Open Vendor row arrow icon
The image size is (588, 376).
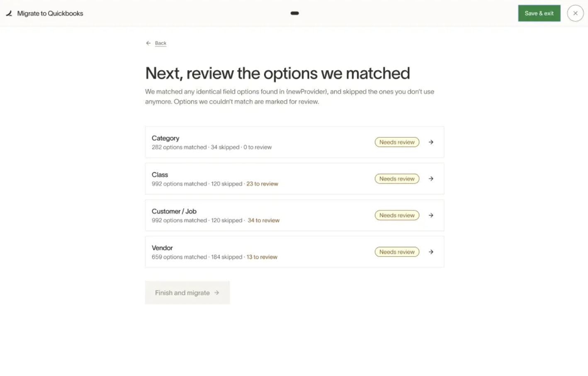tap(431, 251)
